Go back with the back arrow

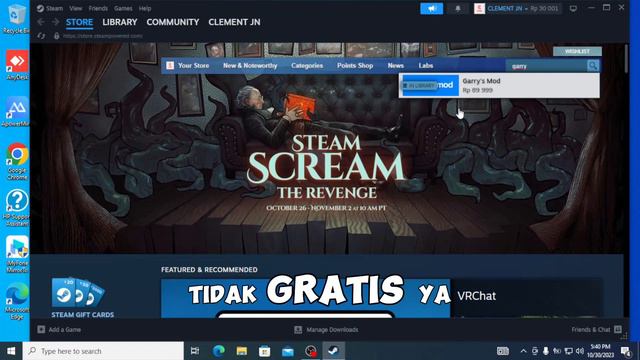click(x=41, y=22)
